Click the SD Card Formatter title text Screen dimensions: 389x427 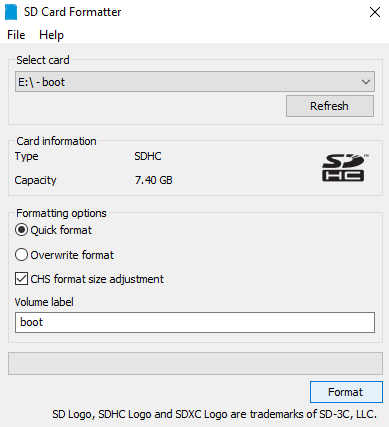[72, 12]
